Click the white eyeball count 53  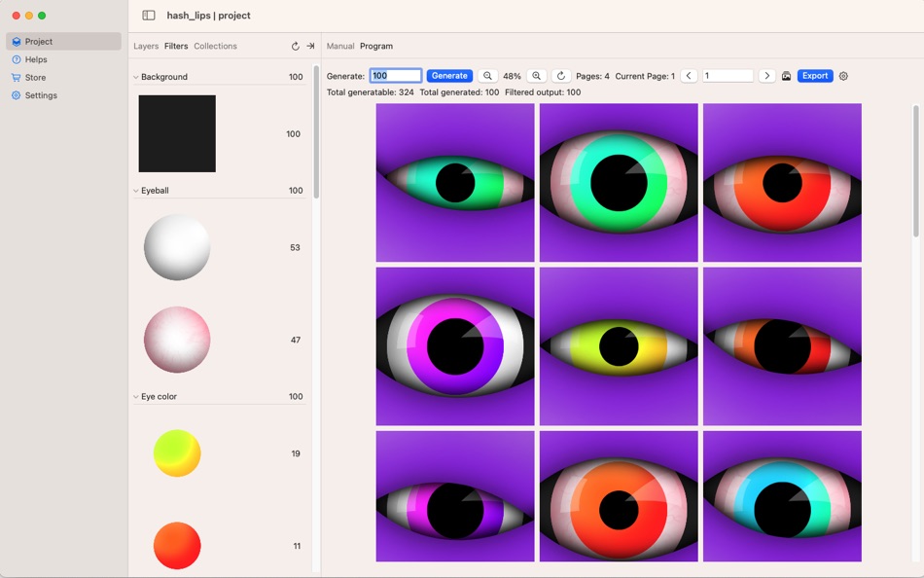pos(296,248)
